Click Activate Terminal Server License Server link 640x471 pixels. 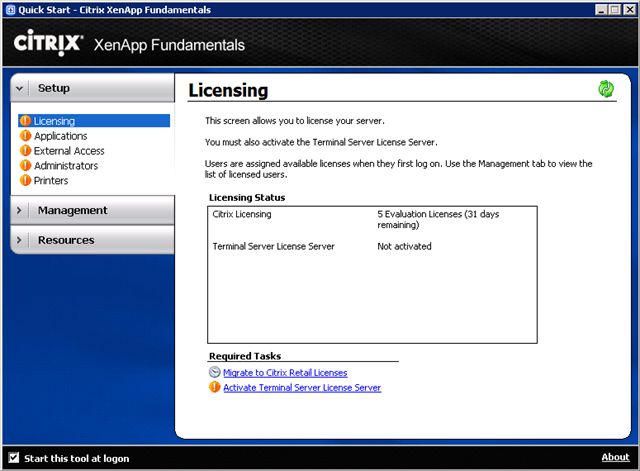click(302, 388)
